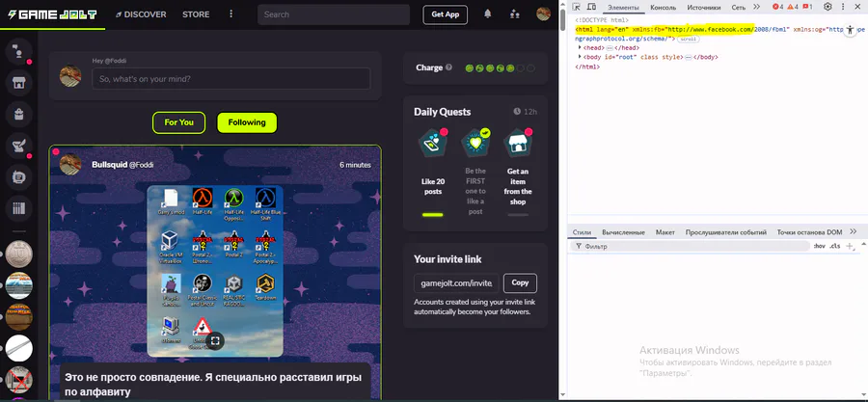Open Bullsquid's profile from post header

(109, 165)
